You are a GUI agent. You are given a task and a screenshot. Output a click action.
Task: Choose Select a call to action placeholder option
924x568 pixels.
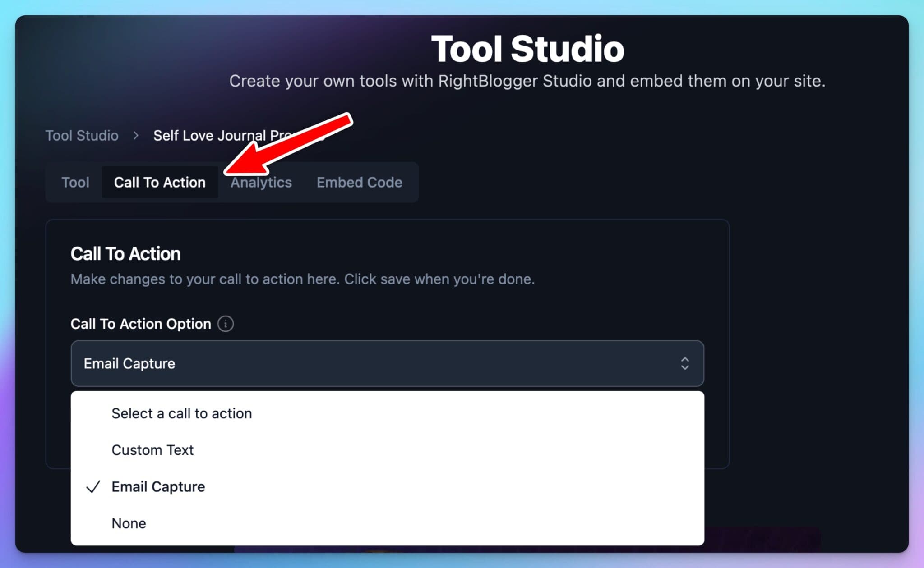pos(182,413)
